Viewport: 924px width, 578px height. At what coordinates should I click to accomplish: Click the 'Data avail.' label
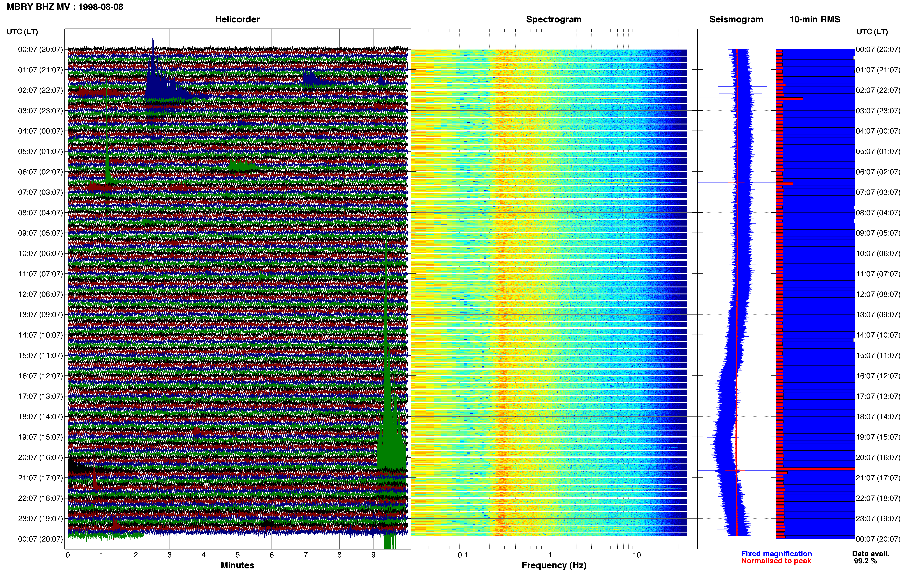[x=870, y=554]
